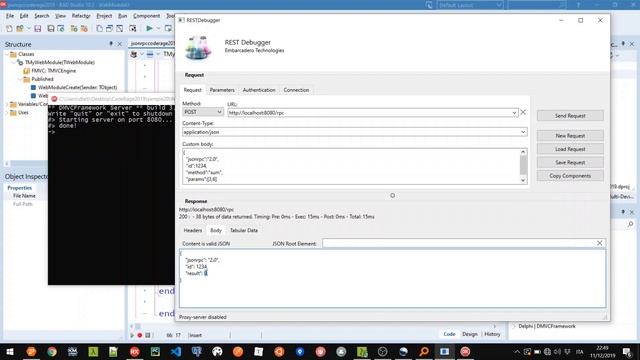The image size is (640, 360).
Task: Switch to the Authentication tab
Action: (259, 90)
